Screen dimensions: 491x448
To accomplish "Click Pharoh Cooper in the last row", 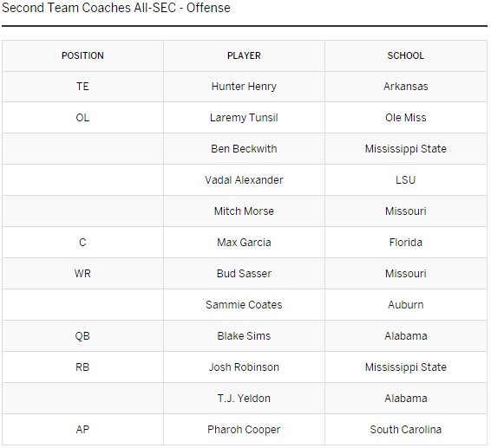I will pos(244,430).
